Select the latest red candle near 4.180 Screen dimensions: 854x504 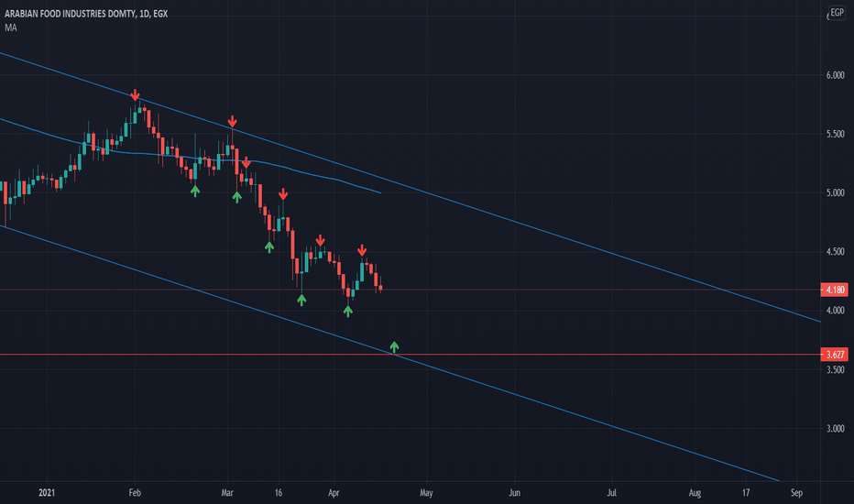380,288
